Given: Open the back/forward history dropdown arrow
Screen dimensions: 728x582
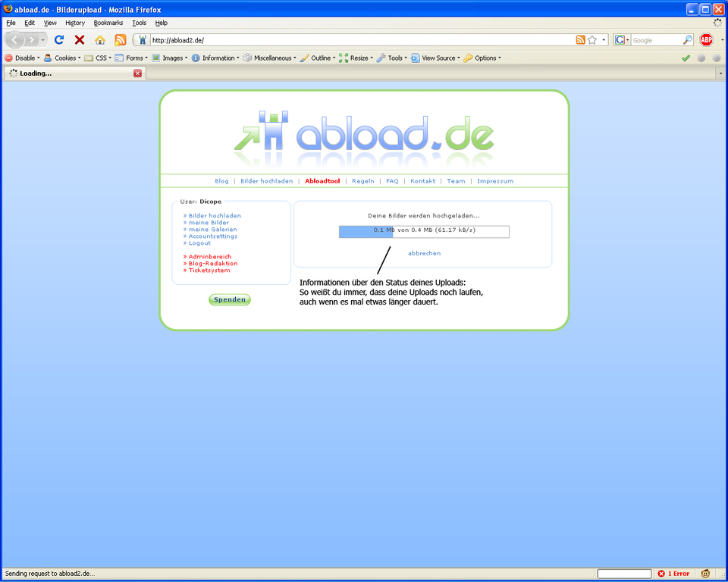Looking at the screenshot, I should pos(43,40).
